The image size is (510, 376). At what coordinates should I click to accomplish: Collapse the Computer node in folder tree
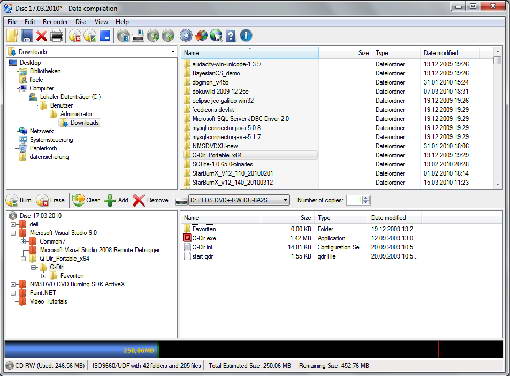coord(18,88)
